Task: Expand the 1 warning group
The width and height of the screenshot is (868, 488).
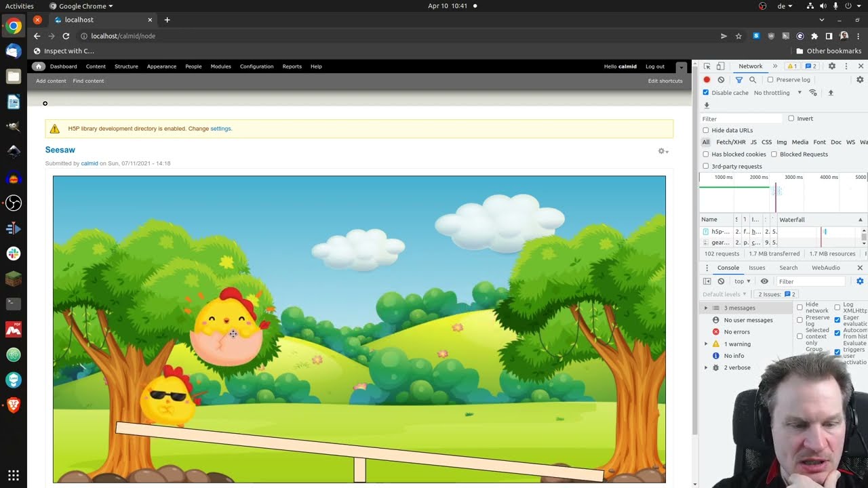Action: [706, 344]
